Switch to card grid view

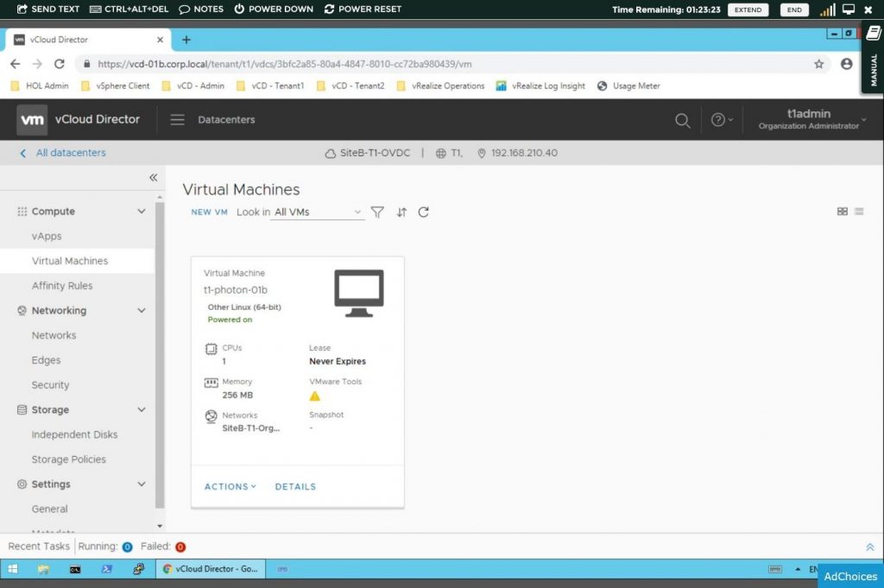coord(843,212)
